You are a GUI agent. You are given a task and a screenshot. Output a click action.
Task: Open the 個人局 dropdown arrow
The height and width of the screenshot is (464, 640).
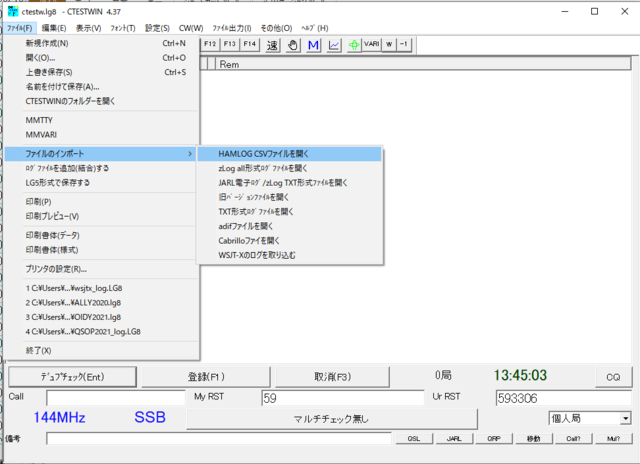(625, 418)
